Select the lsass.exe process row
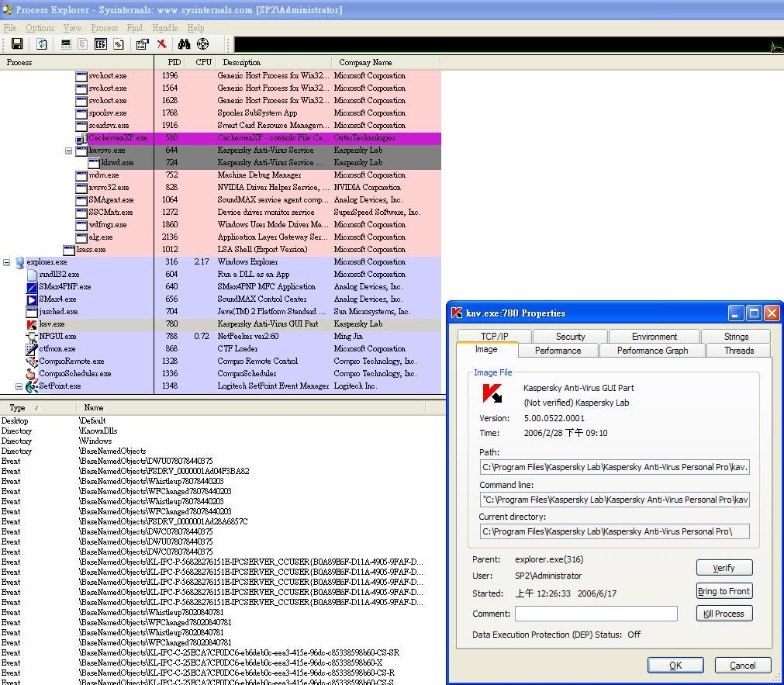784x685 pixels. click(220, 250)
